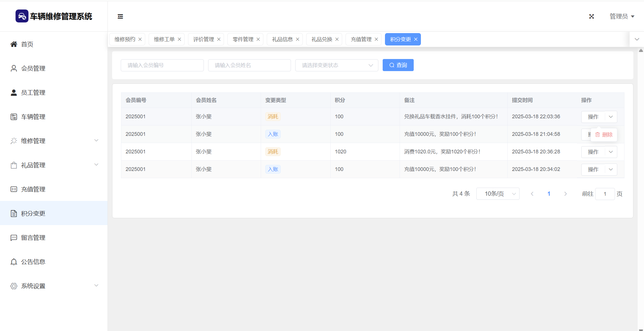Click the blue 查询 search button
The width and height of the screenshot is (644, 331).
click(398, 65)
